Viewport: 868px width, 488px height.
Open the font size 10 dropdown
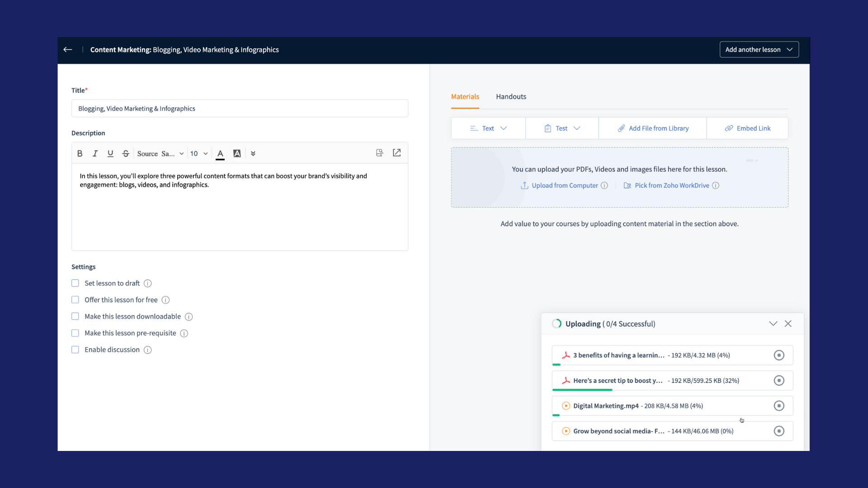(x=199, y=154)
